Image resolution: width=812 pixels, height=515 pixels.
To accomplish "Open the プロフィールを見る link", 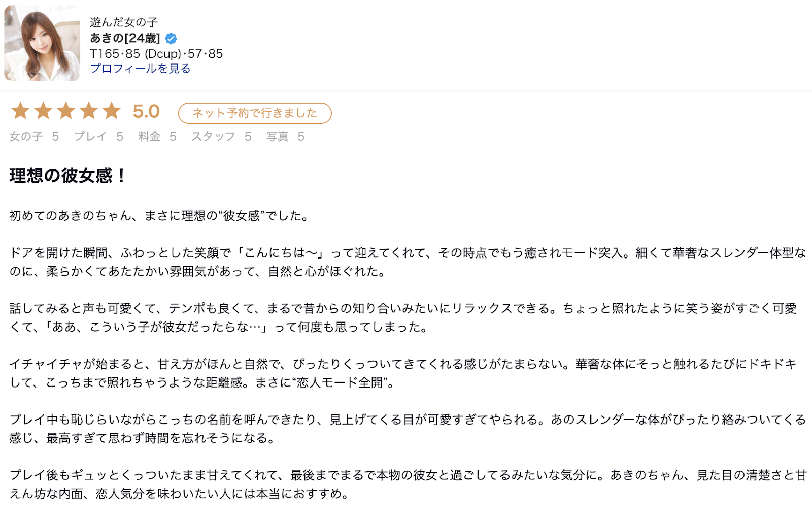I will point(140,69).
